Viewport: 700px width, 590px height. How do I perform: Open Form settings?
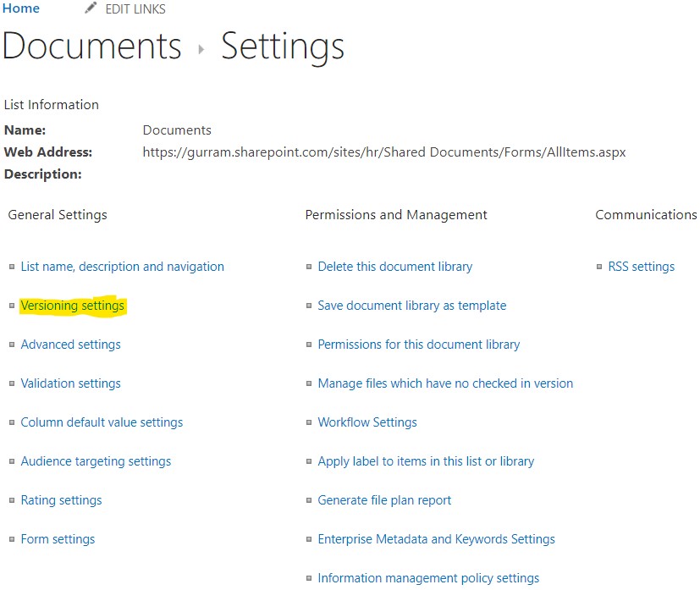58,539
